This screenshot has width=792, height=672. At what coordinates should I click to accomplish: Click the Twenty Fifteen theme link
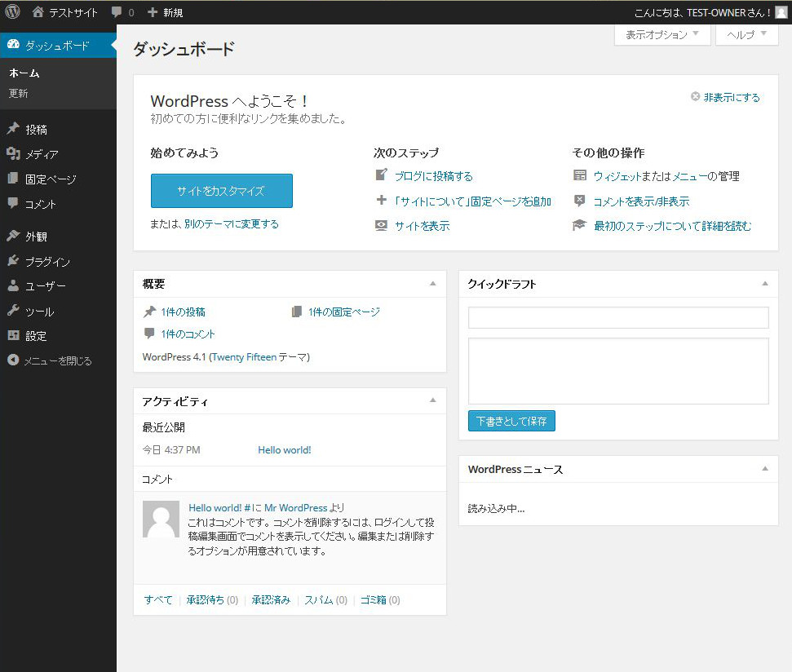pyautogui.click(x=244, y=357)
